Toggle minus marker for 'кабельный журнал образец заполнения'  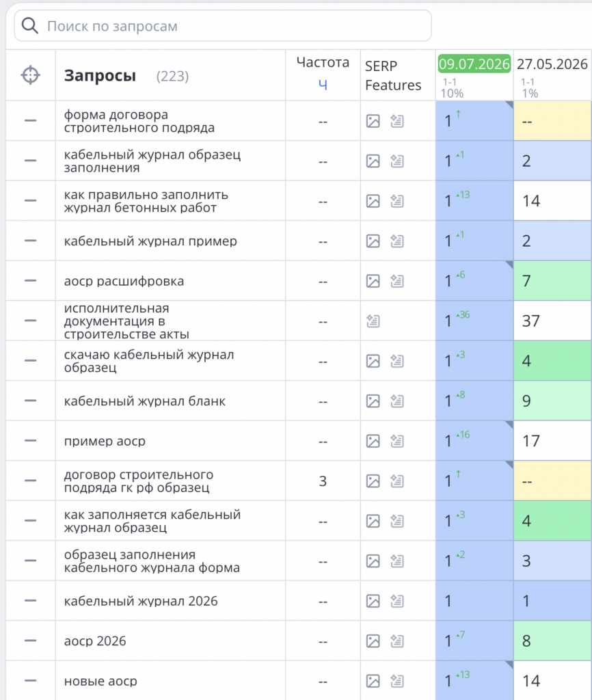(x=30, y=161)
